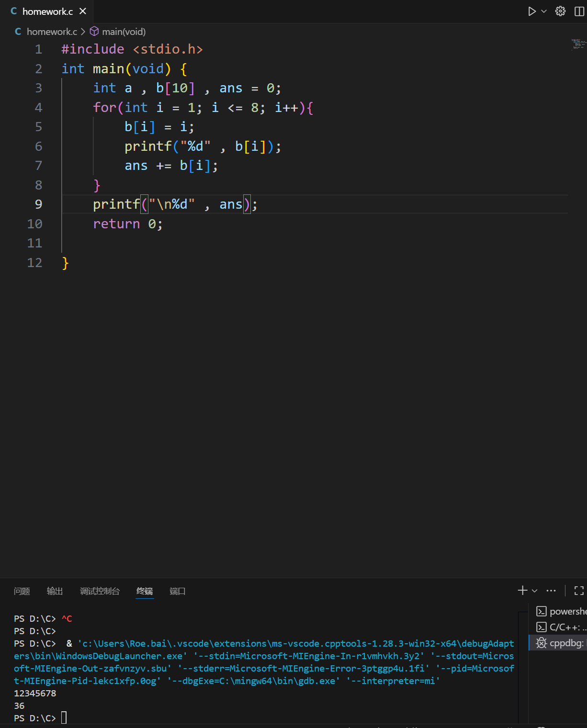
Task: Click the minimap code preview
Action: [578, 44]
